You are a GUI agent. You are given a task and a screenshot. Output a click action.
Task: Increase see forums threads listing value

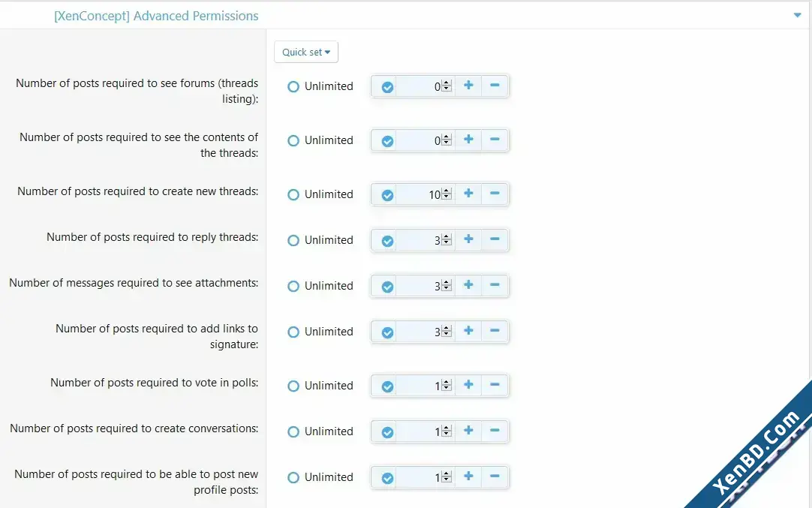coord(468,86)
